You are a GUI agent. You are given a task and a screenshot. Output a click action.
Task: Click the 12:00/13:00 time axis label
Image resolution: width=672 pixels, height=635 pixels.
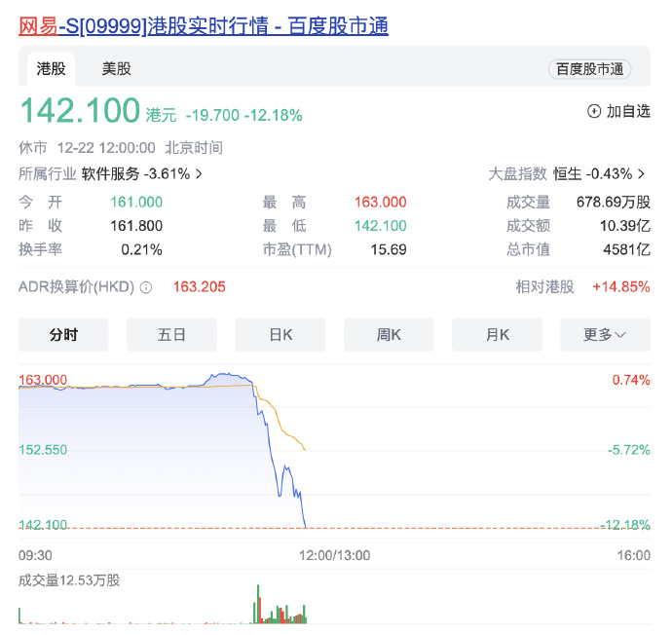[x=334, y=555]
